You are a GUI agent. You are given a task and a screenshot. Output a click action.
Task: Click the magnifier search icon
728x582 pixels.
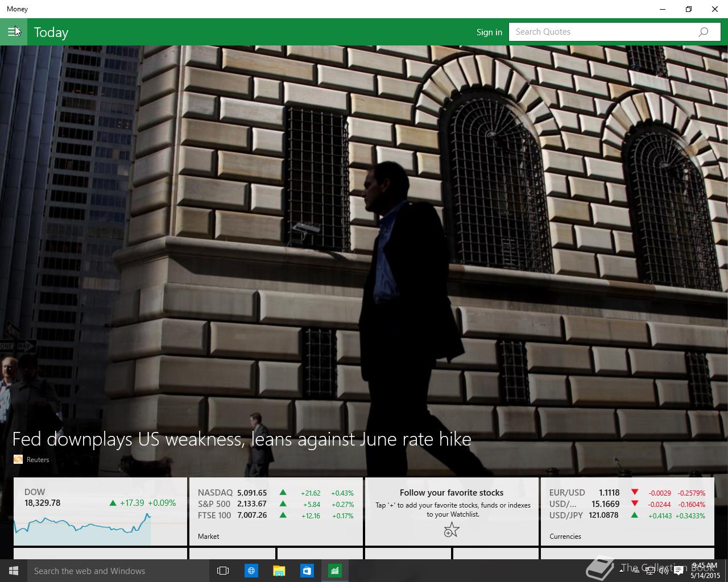click(x=704, y=32)
